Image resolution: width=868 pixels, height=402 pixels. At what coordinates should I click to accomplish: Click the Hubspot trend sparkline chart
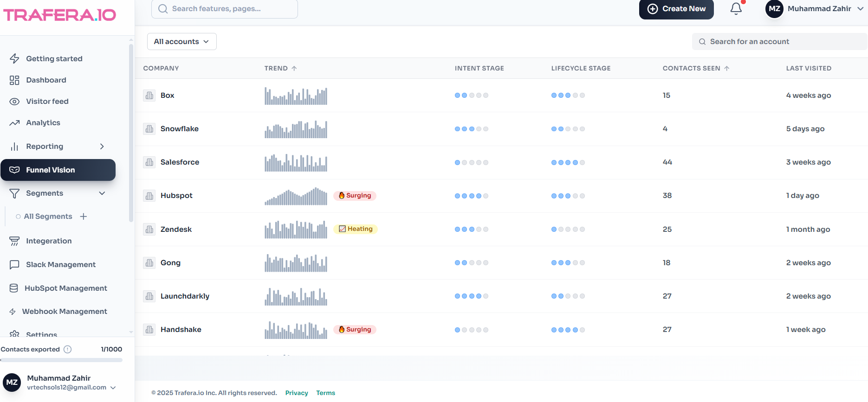click(x=296, y=196)
